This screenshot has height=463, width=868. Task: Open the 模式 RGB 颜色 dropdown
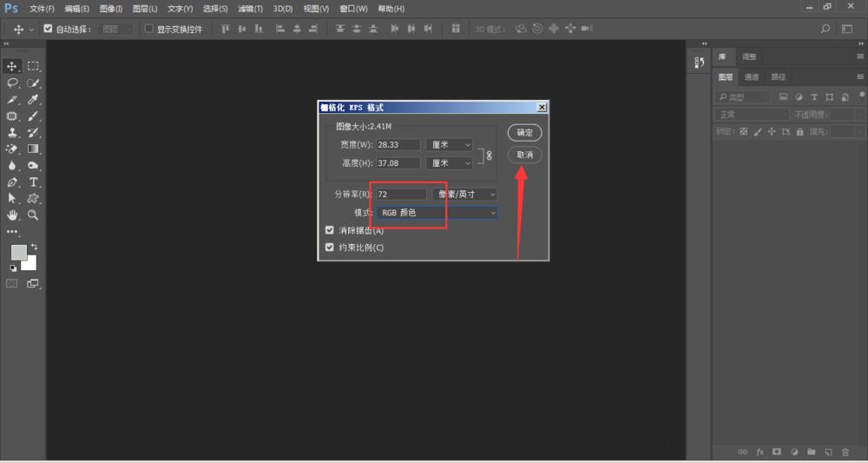coord(437,213)
